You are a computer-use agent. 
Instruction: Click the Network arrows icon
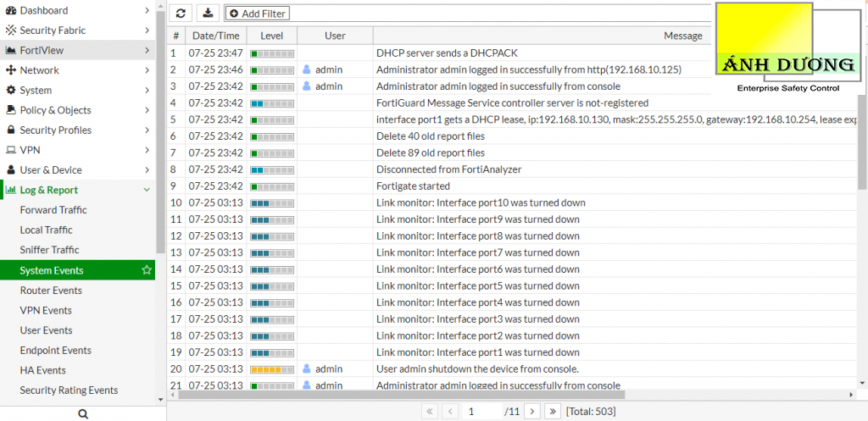[10, 70]
